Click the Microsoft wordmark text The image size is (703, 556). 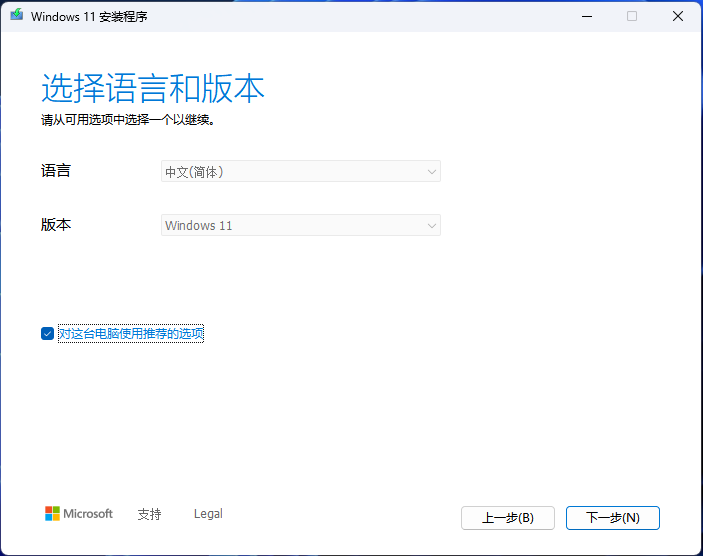click(89, 514)
